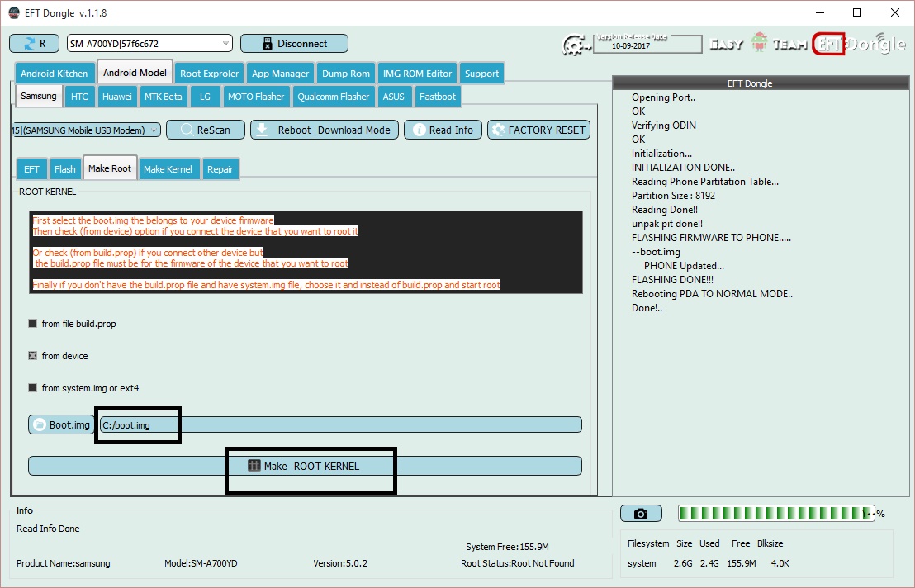
Task: Click the green progress bar
Action: click(x=776, y=514)
